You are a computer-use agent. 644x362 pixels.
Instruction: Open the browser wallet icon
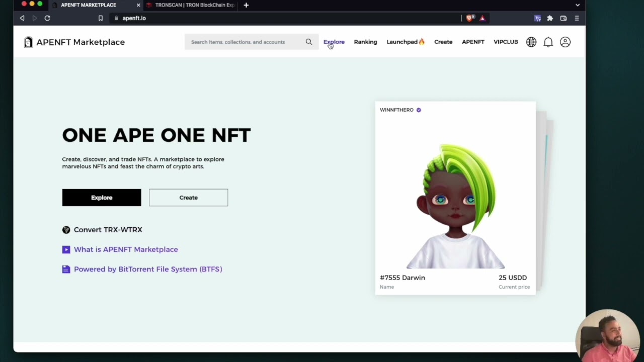tap(563, 18)
